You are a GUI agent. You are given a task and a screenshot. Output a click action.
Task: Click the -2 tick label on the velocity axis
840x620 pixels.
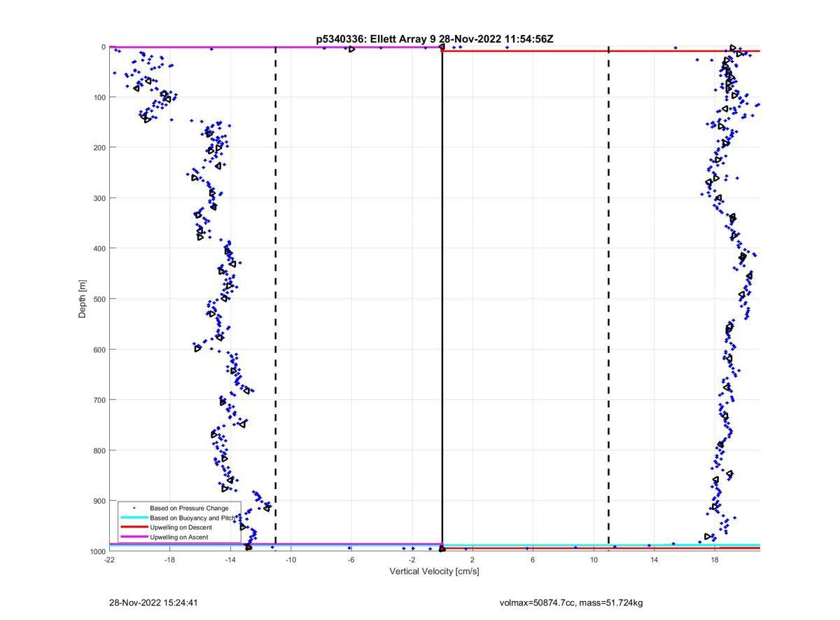412,560
